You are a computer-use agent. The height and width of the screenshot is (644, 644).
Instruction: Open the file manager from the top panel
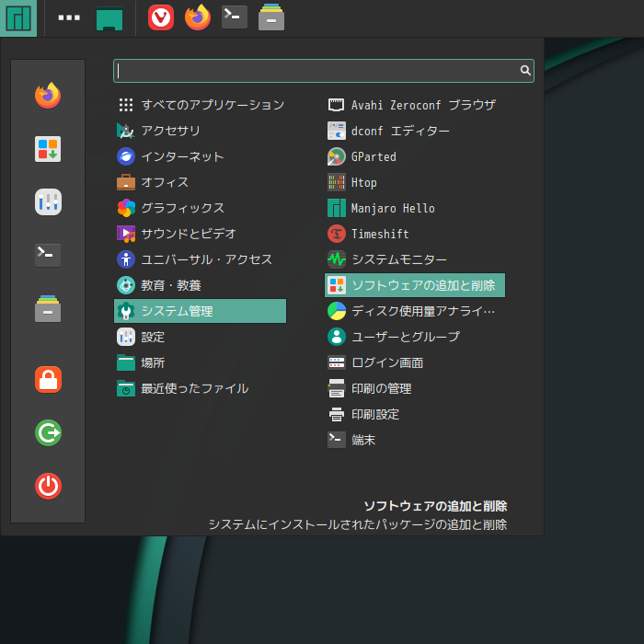(x=271, y=17)
